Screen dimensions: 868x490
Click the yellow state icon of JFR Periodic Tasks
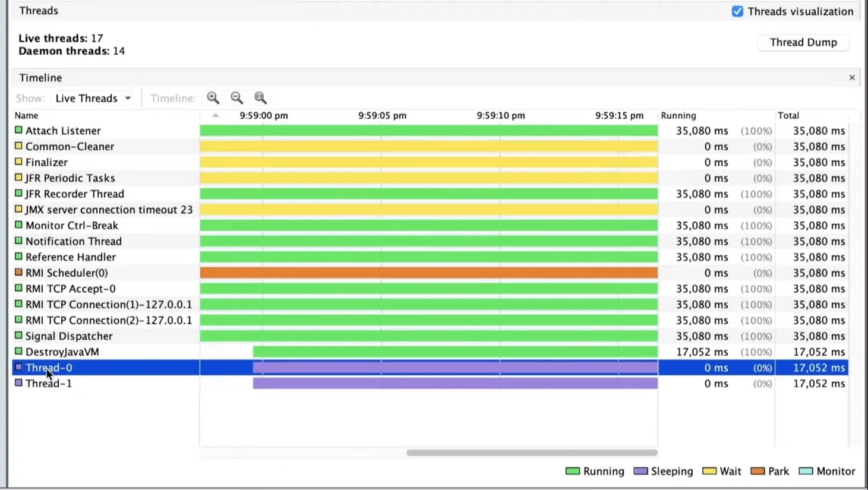pyautogui.click(x=18, y=177)
